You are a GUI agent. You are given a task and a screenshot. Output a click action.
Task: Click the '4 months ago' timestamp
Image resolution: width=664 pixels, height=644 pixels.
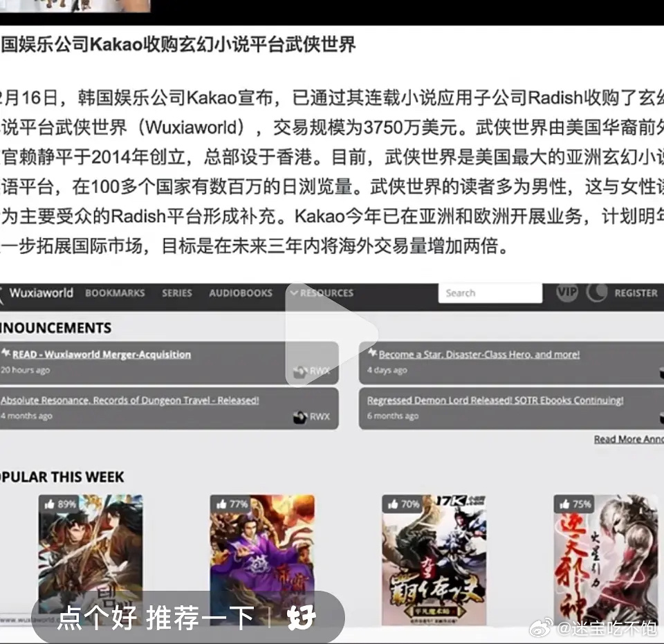point(26,416)
